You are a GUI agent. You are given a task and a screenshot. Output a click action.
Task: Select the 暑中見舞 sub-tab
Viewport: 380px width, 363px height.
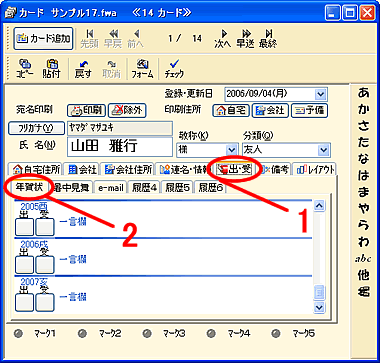pos(71,188)
